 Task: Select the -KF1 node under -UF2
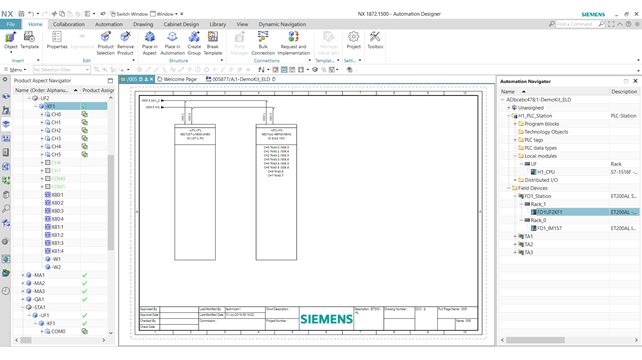pos(50,106)
